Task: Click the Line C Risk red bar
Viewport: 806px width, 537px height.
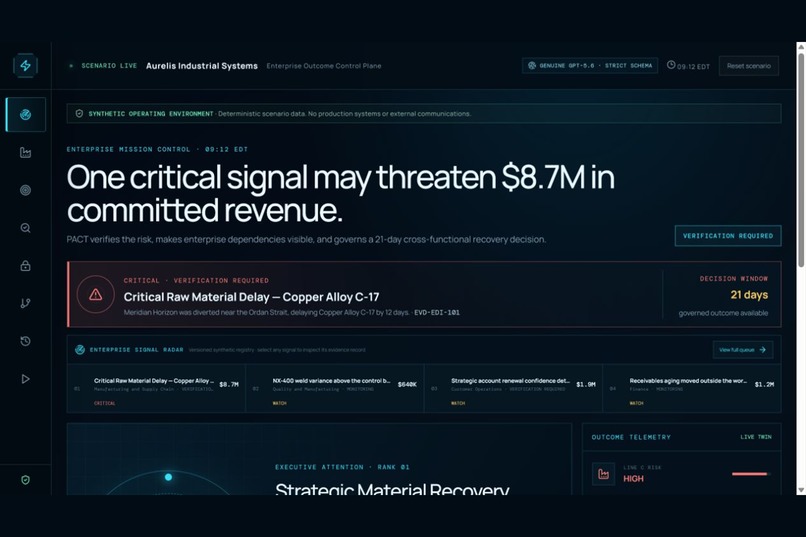Action: tap(749, 474)
